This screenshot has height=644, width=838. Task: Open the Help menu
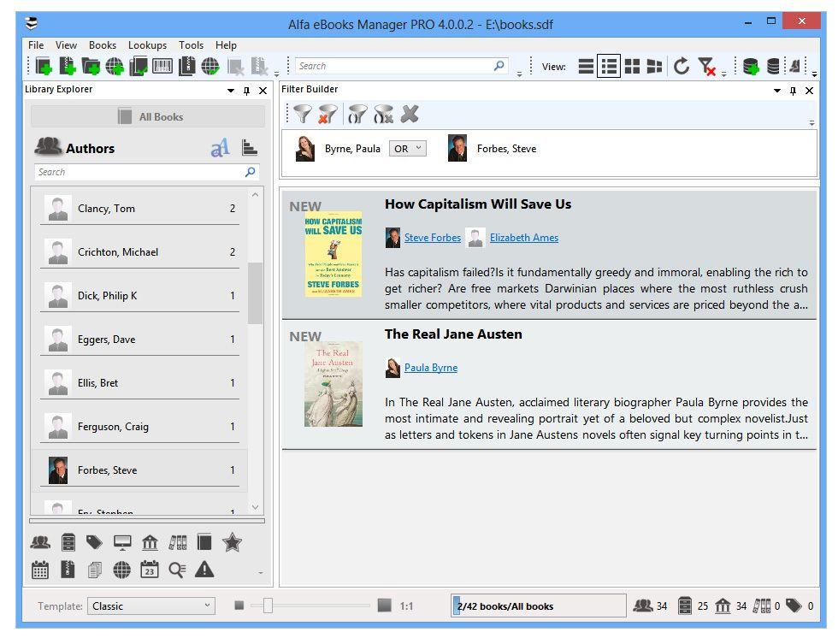(226, 45)
